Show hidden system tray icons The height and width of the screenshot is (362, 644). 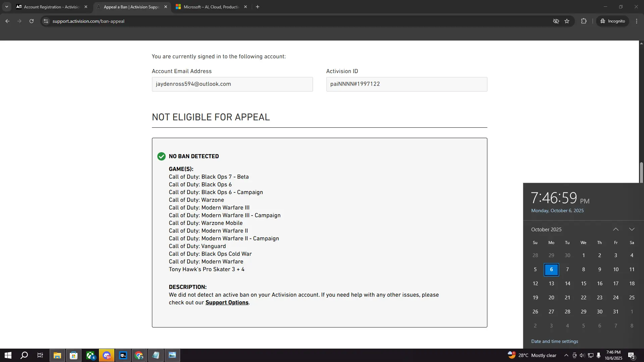[566, 355]
